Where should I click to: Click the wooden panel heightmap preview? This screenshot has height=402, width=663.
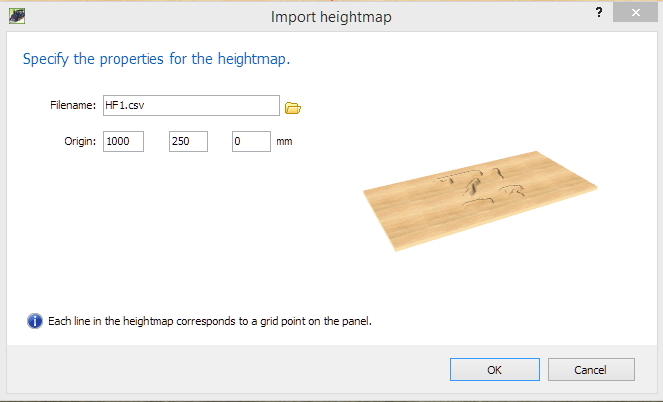(480, 201)
